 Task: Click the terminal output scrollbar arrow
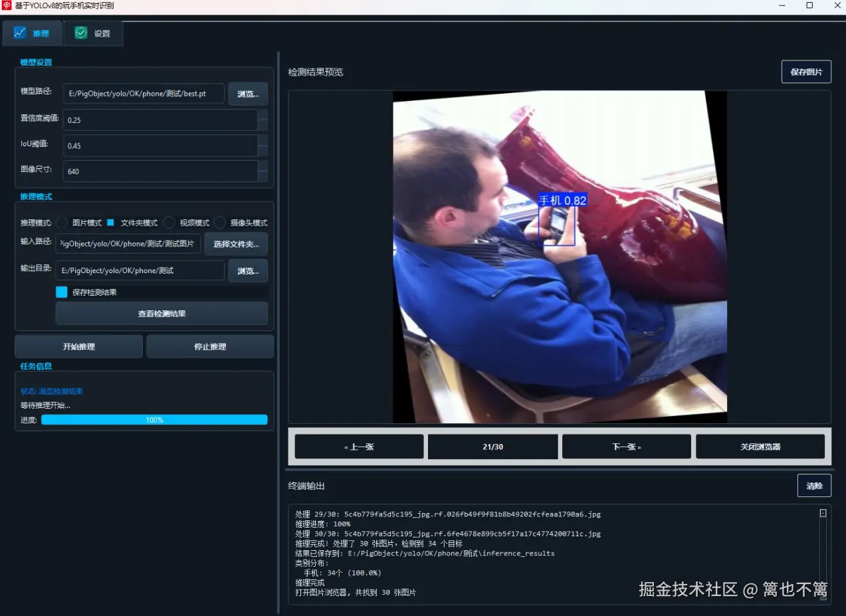[822, 512]
